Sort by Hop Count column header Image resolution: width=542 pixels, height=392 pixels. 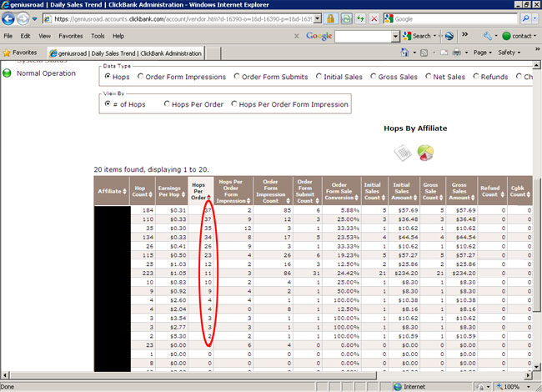pos(142,191)
